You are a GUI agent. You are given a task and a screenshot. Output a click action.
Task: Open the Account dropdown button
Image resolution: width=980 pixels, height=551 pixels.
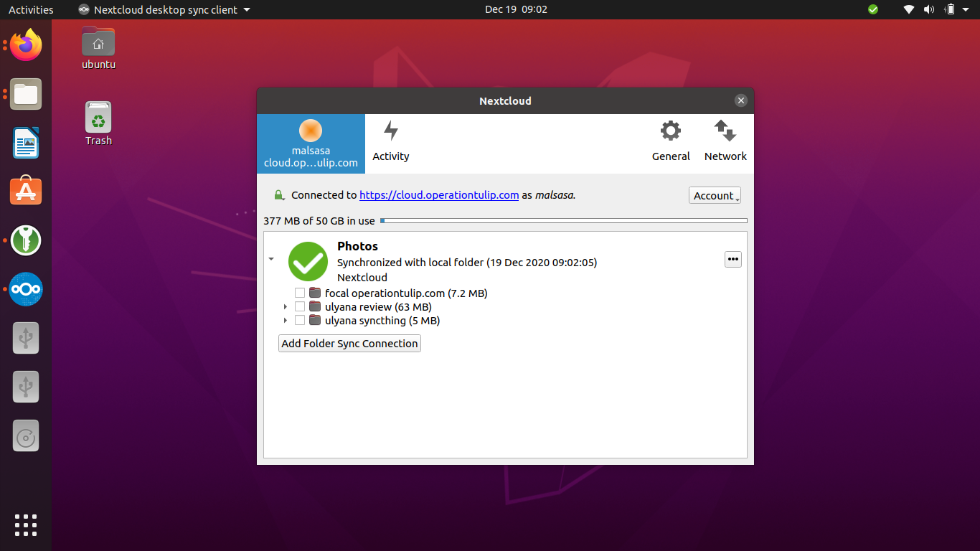coord(715,195)
